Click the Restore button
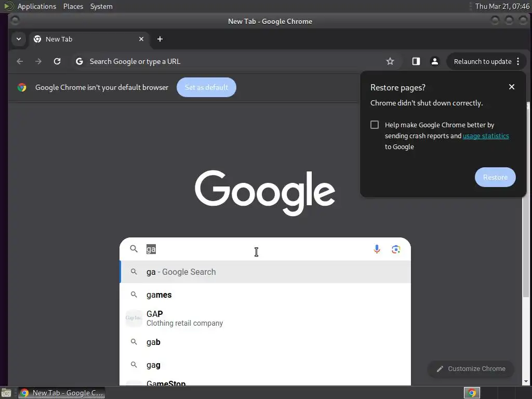Viewport: 532px width, 399px height. click(495, 177)
